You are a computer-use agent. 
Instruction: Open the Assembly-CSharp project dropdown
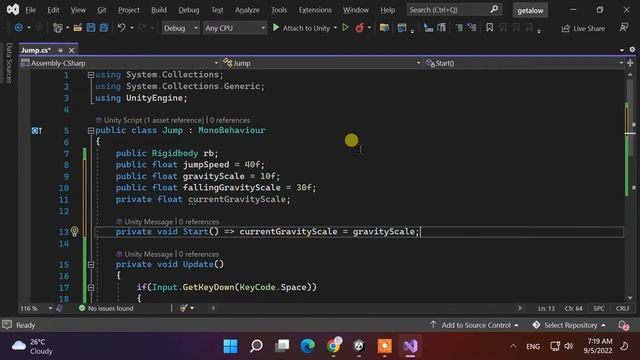[x=120, y=63]
